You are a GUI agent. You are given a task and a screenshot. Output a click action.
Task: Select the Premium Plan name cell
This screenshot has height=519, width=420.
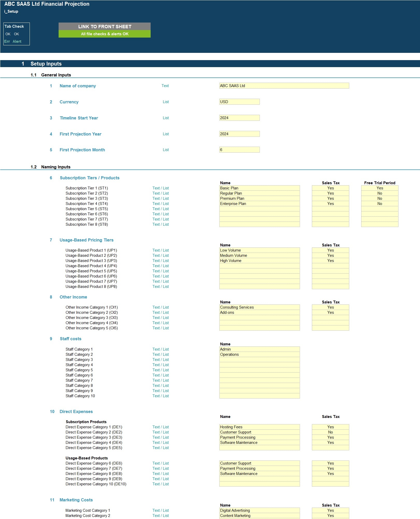pyautogui.click(x=260, y=198)
